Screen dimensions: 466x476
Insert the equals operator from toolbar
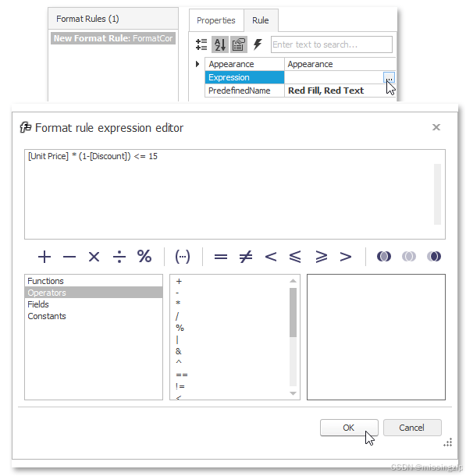tap(221, 257)
